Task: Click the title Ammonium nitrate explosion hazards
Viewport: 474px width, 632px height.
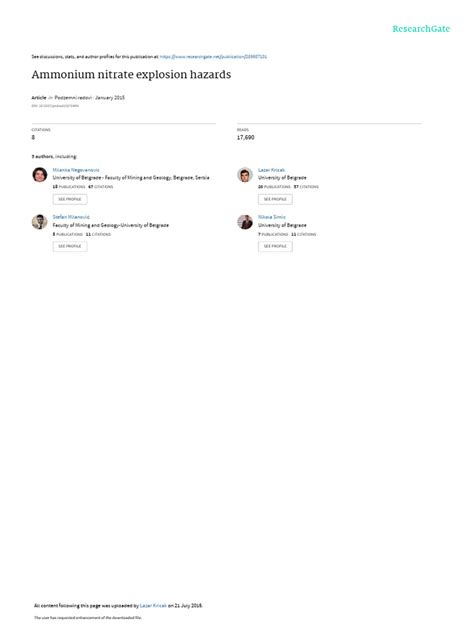Action: [x=131, y=75]
